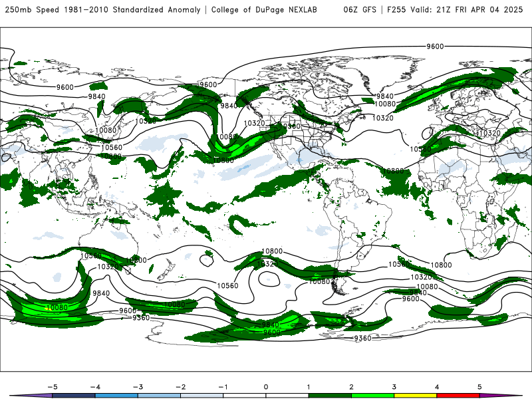Select the red 4 to 5 colorbar segment
532x399 pixels.
coord(458,396)
